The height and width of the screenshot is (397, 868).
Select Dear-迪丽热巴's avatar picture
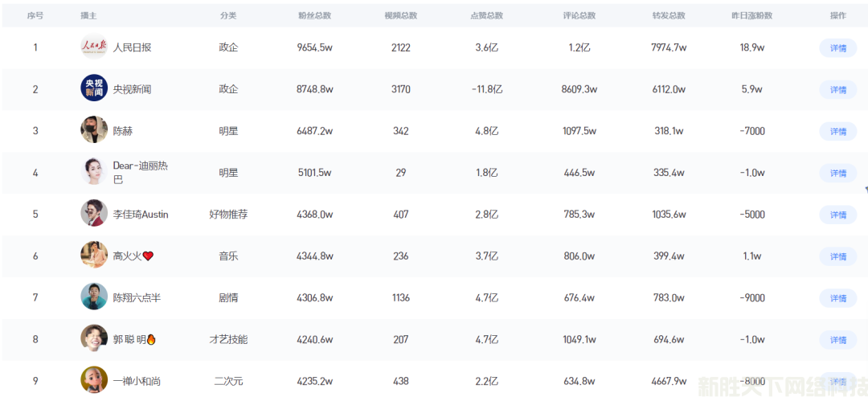tap(94, 172)
